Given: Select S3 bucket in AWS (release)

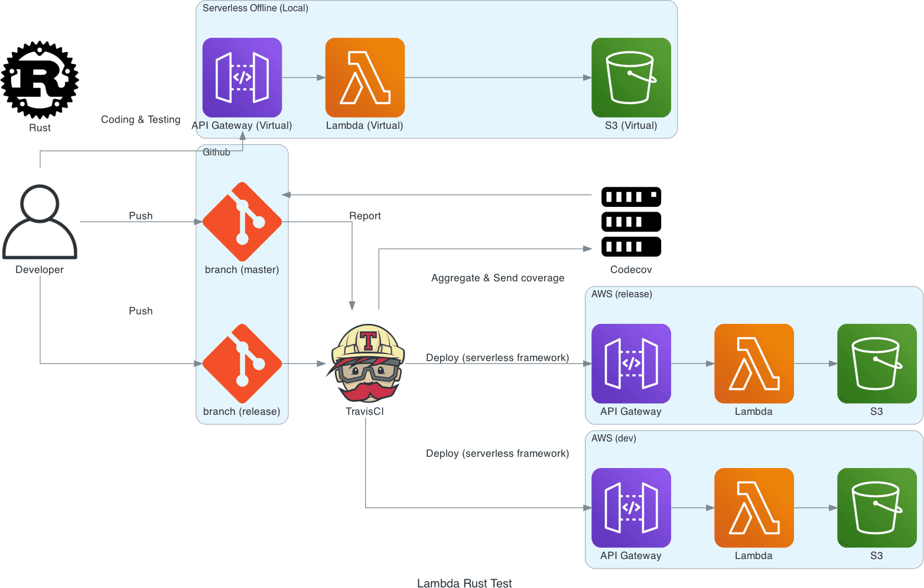Looking at the screenshot, I should 877,363.
